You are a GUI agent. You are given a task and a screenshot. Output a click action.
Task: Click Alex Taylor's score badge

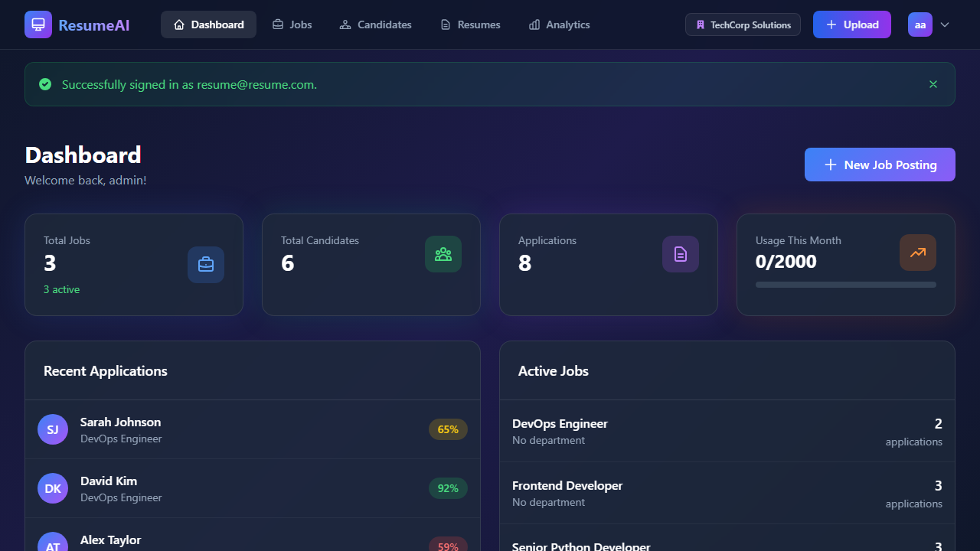tap(448, 545)
